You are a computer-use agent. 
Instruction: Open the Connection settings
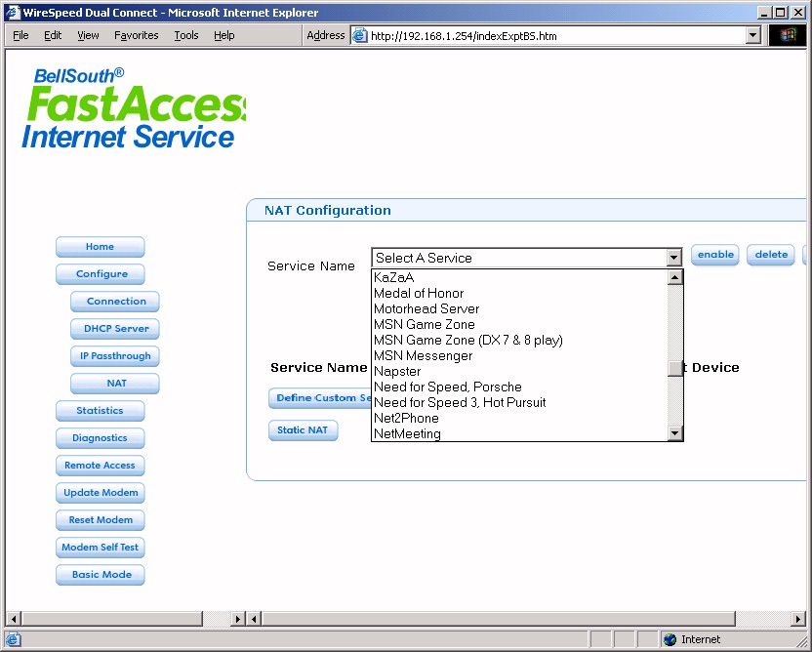115,302
